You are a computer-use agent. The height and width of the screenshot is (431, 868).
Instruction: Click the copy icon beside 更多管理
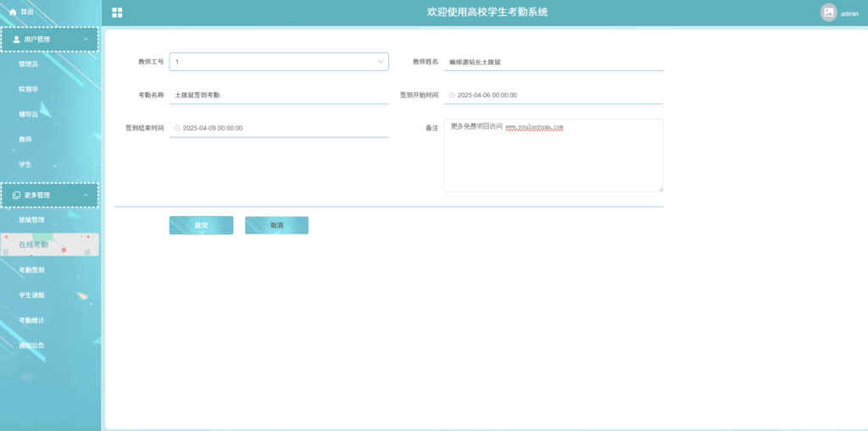click(16, 196)
